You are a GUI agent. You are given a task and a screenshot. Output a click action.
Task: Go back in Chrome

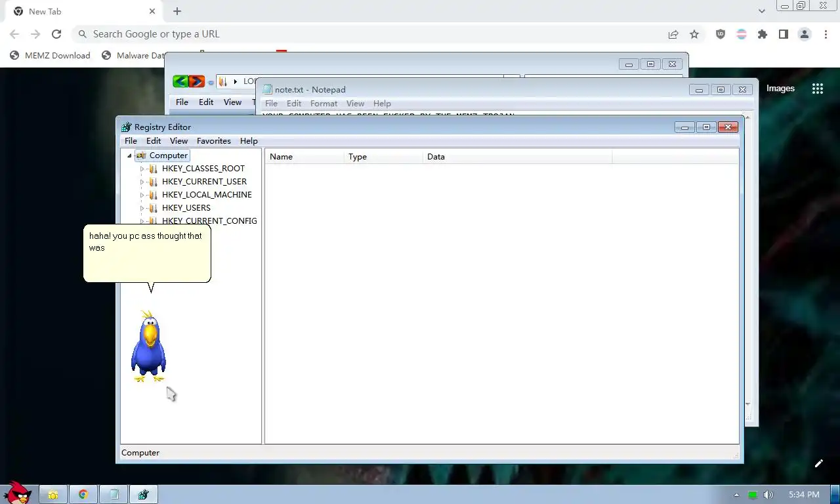[14, 34]
